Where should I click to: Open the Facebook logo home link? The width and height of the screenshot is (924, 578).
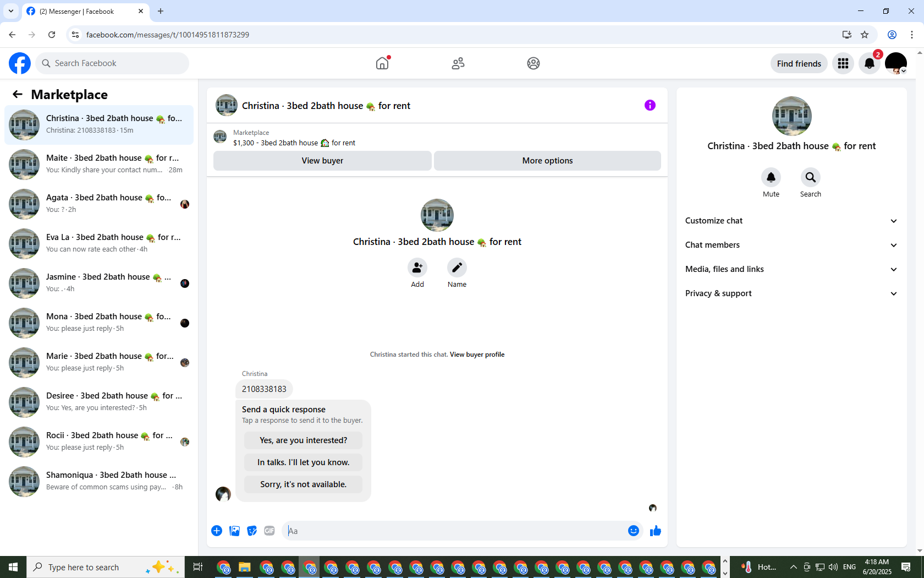(20, 63)
